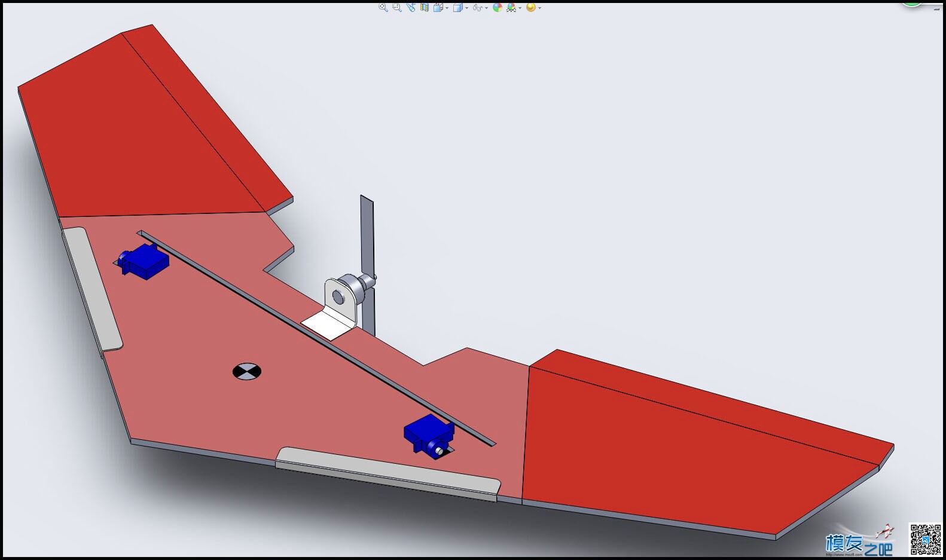Viewport: 946px width, 560px height.
Task: Click the Hide/Show Items glasses icon
Action: pos(478,8)
